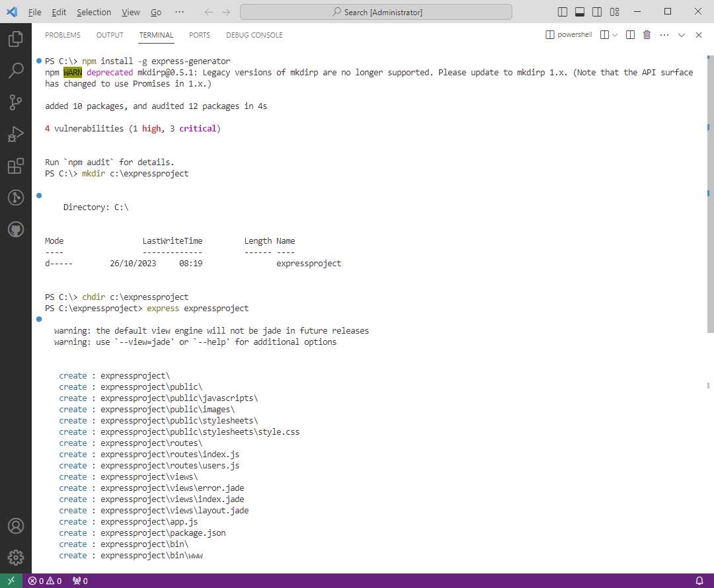This screenshot has height=588, width=714.
Task: Switch to the PORTS tab
Action: point(200,35)
